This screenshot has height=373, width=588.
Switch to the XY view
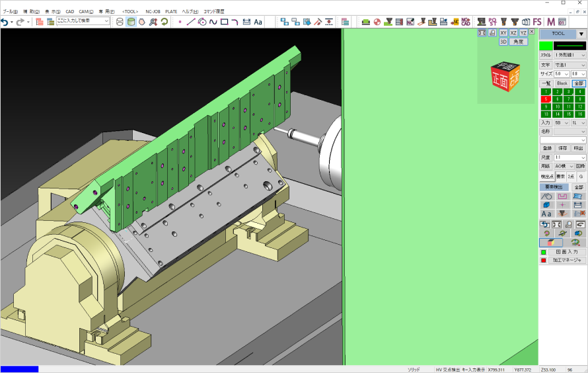click(x=503, y=32)
